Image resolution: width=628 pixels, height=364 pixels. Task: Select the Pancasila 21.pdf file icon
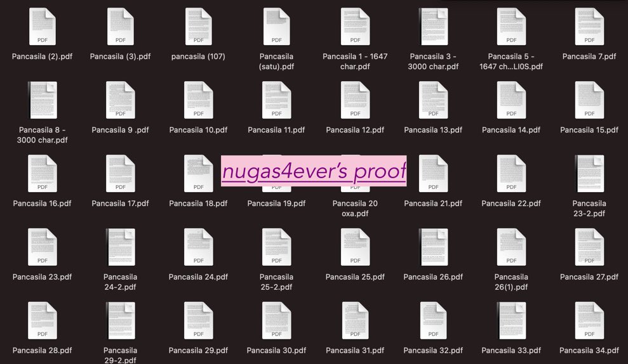pyautogui.click(x=433, y=174)
